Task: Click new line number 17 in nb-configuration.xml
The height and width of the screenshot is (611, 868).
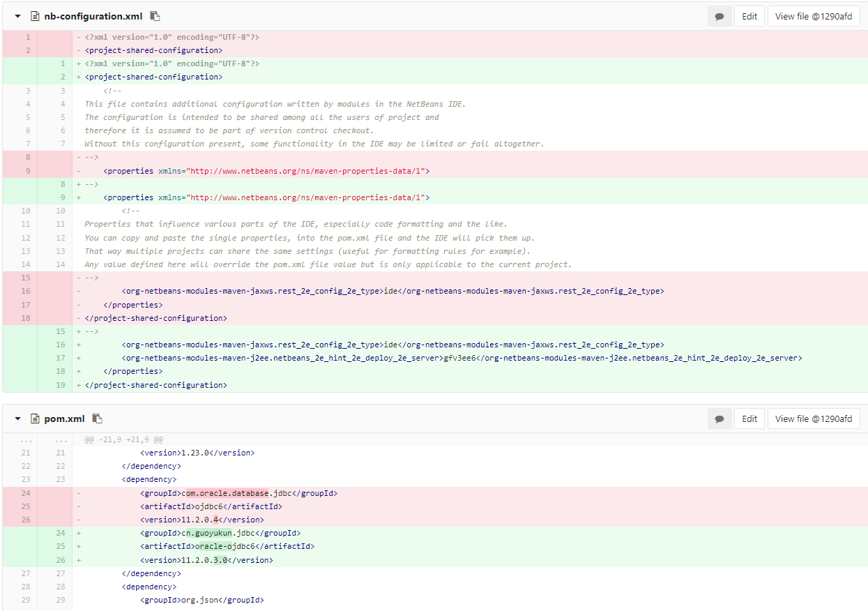Action: (x=61, y=358)
